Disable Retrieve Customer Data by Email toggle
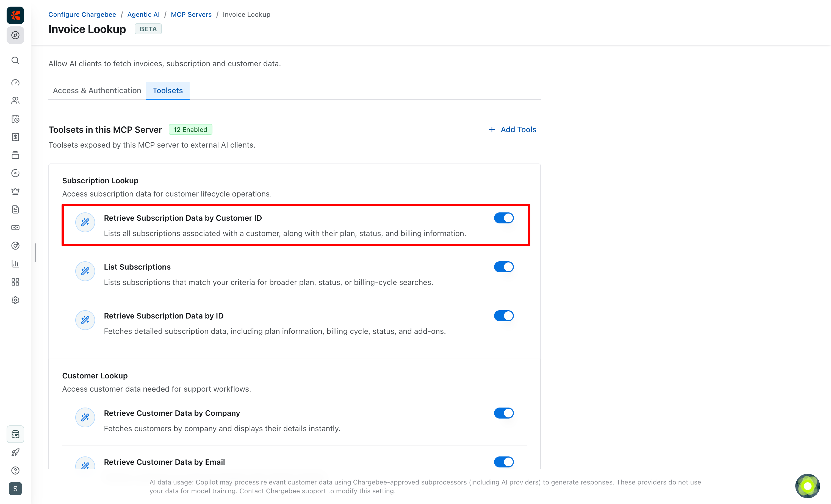831x504 pixels. click(504, 462)
